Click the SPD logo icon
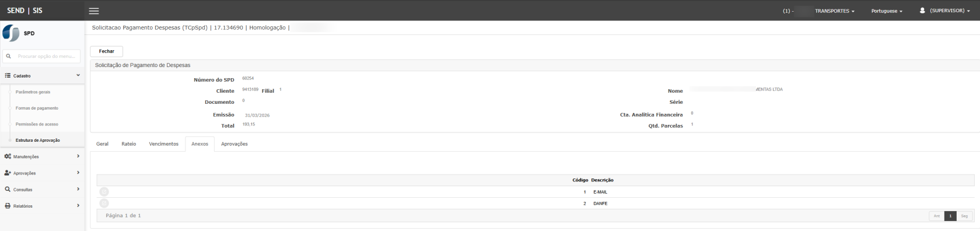The height and width of the screenshot is (231, 980). [x=11, y=33]
